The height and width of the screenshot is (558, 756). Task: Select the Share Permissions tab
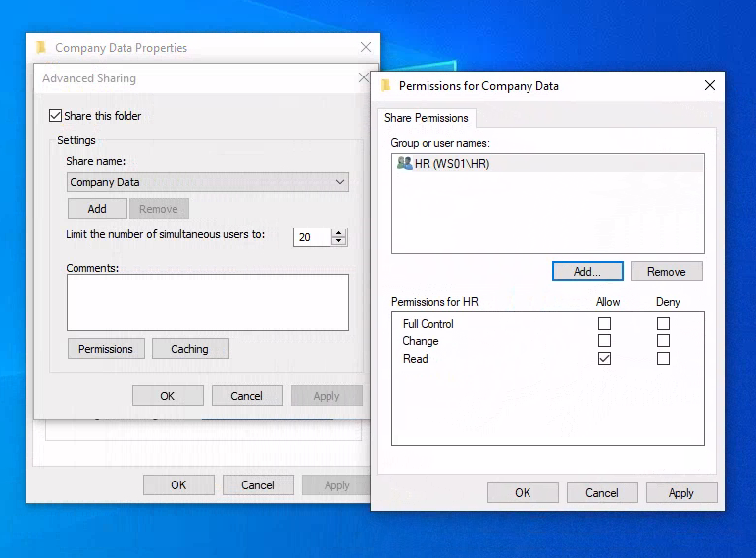[426, 118]
